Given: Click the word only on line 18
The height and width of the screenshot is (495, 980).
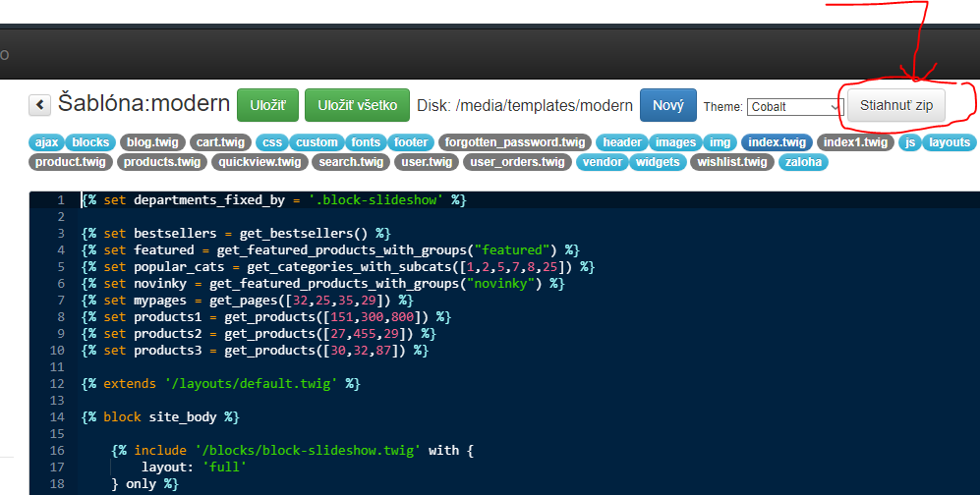Looking at the screenshot, I should [141, 484].
